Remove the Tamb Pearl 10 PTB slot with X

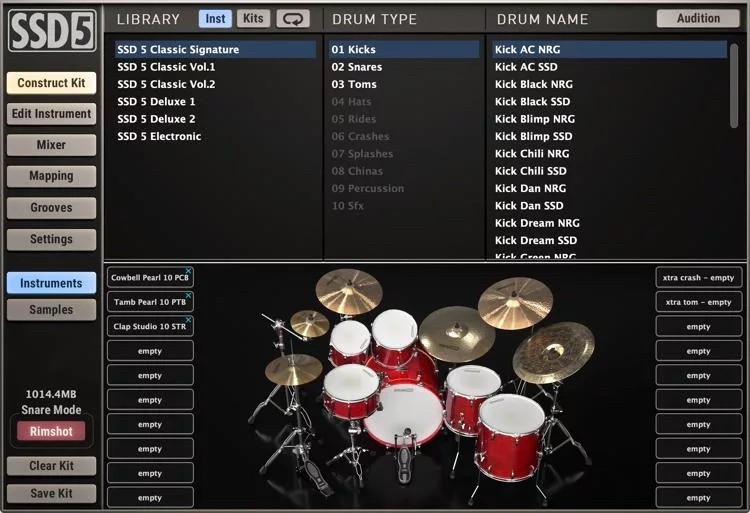click(x=188, y=295)
